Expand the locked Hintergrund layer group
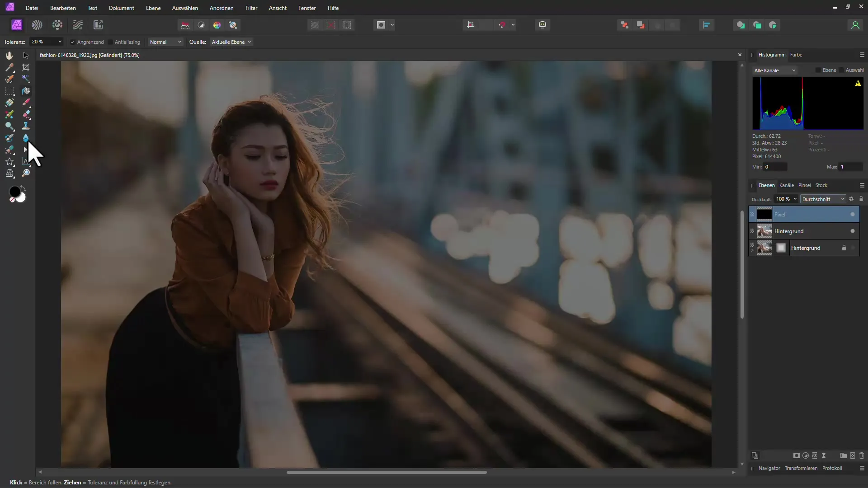This screenshot has height=488, width=868. [x=752, y=250]
